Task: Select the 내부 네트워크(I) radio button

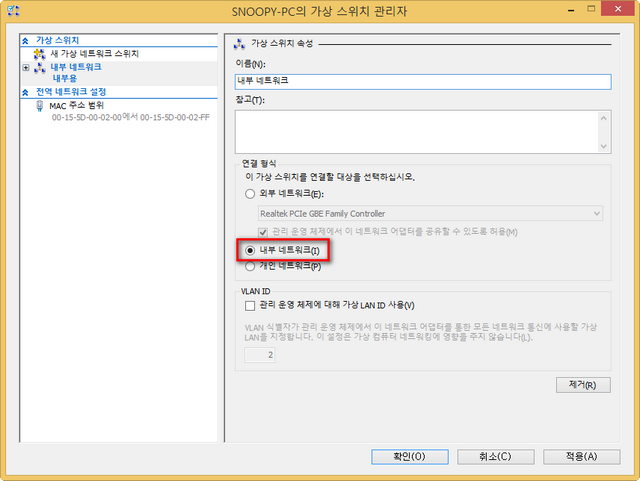Action: click(250, 250)
